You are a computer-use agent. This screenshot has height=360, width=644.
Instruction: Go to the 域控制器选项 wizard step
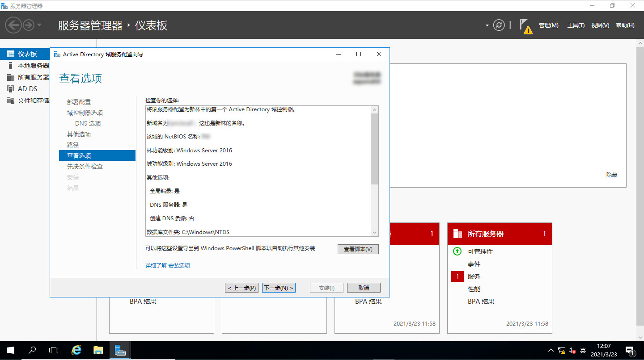pos(85,113)
